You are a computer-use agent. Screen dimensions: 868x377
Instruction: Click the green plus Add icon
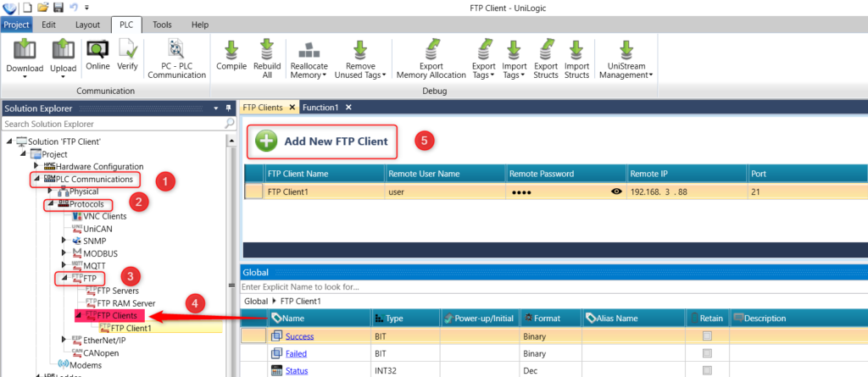pyautogui.click(x=266, y=141)
